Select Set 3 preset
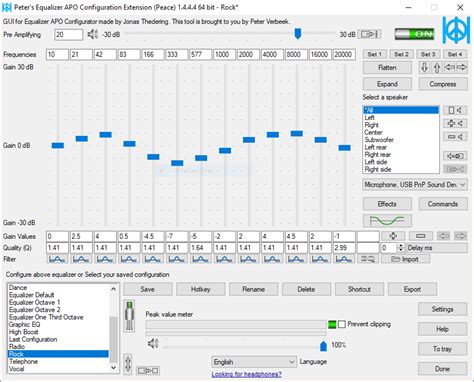 [428, 54]
